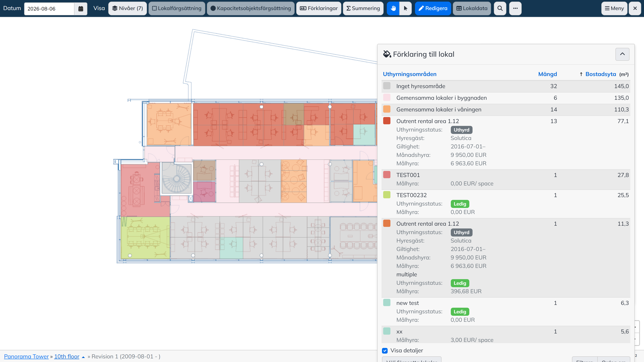This screenshot has width=644, height=362.
Task: Toggle Lokalfärgsättning coloring
Action: click(177, 8)
